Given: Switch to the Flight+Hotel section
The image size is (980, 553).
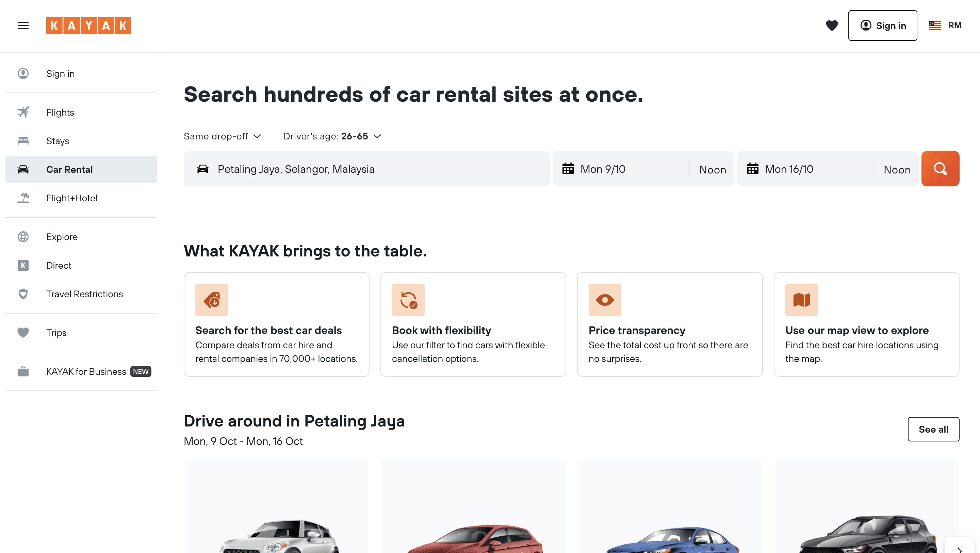Looking at the screenshot, I should click(x=71, y=198).
